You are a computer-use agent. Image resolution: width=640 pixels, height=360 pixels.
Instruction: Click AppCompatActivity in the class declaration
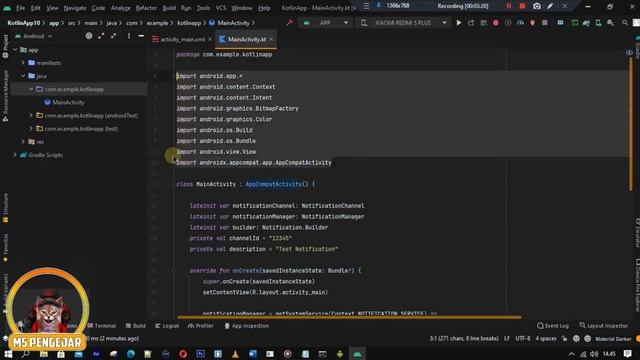coord(273,184)
